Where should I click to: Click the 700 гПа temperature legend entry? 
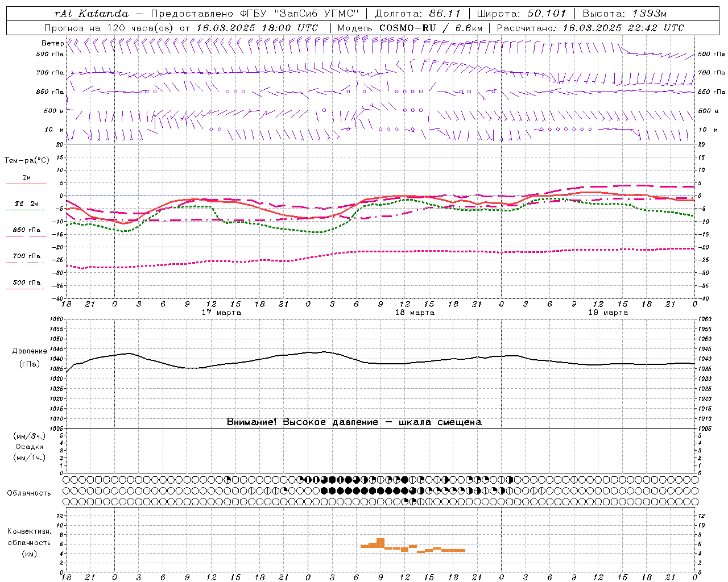tap(26, 256)
